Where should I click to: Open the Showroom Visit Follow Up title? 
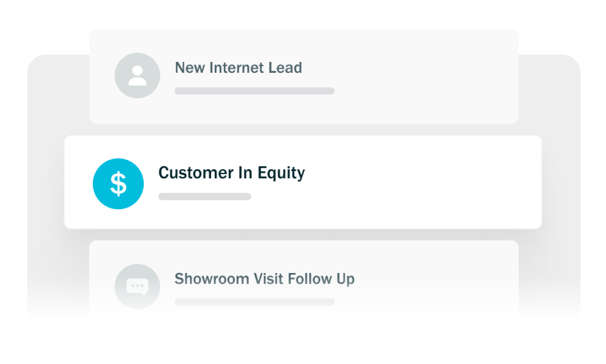(x=264, y=279)
